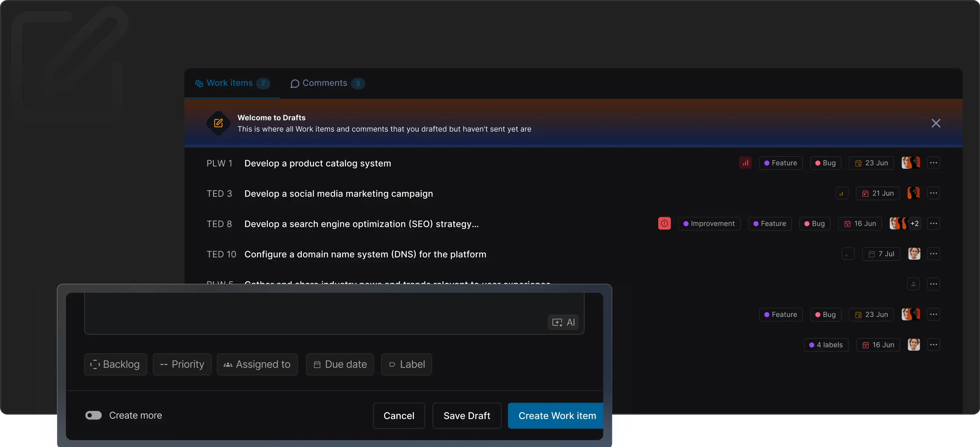Click empty assignee icon on PLW 5 row

(x=913, y=284)
